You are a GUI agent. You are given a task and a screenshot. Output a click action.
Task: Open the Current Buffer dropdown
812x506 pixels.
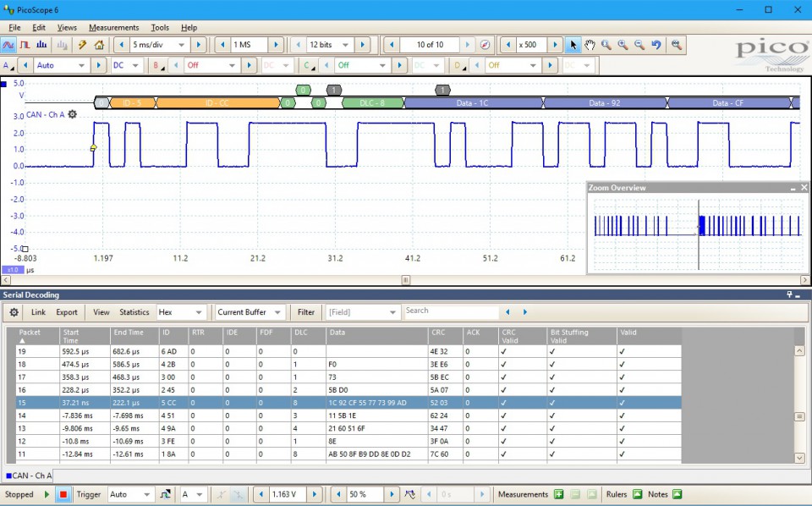coord(277,312)
